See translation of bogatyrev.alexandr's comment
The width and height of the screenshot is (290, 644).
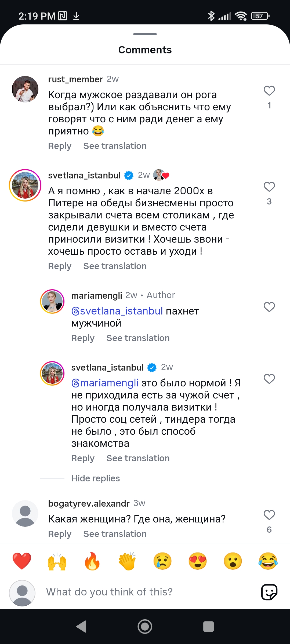click(x=115, y=534)
